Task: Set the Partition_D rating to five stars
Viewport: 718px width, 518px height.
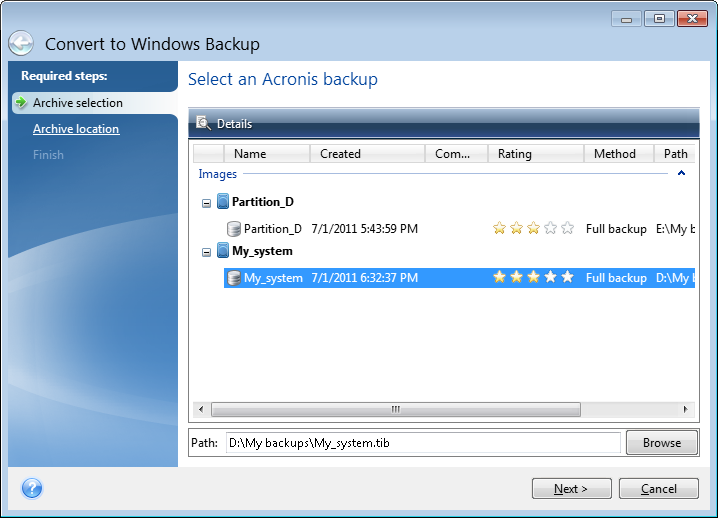Action: pos(567,228)
